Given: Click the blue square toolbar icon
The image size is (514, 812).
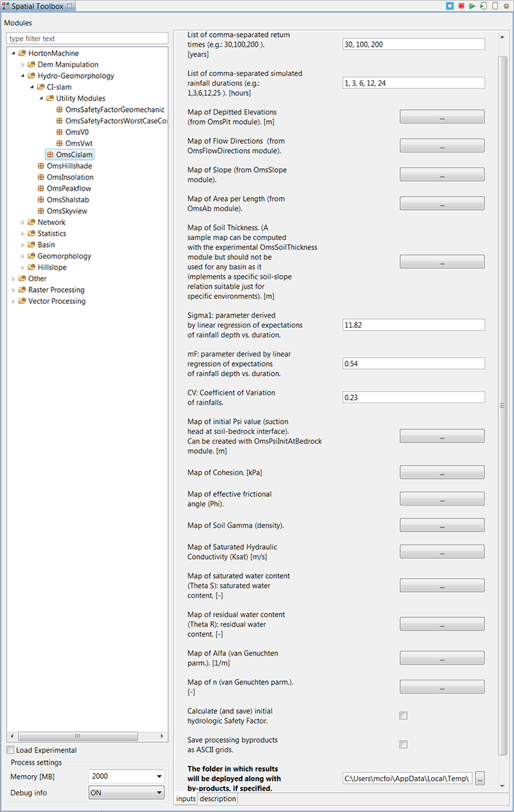Looking at the screenshot, I should (x=450, y=6).
